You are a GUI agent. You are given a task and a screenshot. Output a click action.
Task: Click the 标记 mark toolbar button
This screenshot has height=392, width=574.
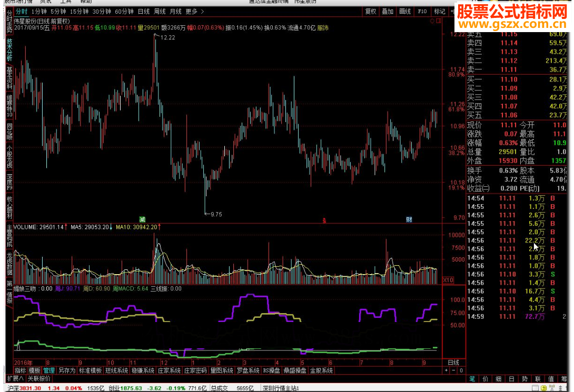(439, 12)
